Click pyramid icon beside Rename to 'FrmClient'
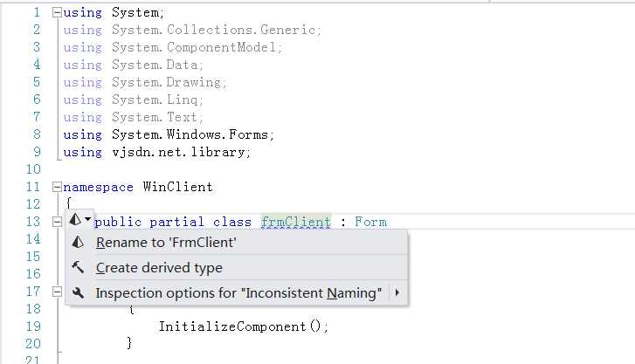 [x=78, y=242]
